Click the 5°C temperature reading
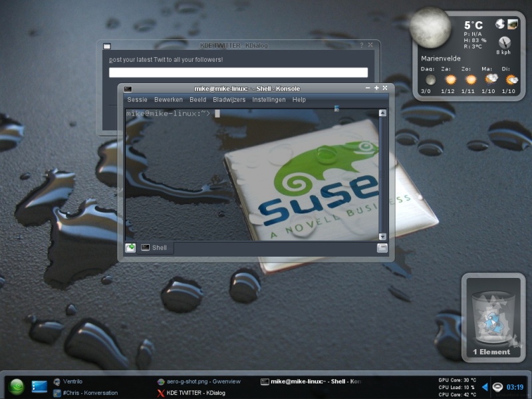 coord(473,25)
